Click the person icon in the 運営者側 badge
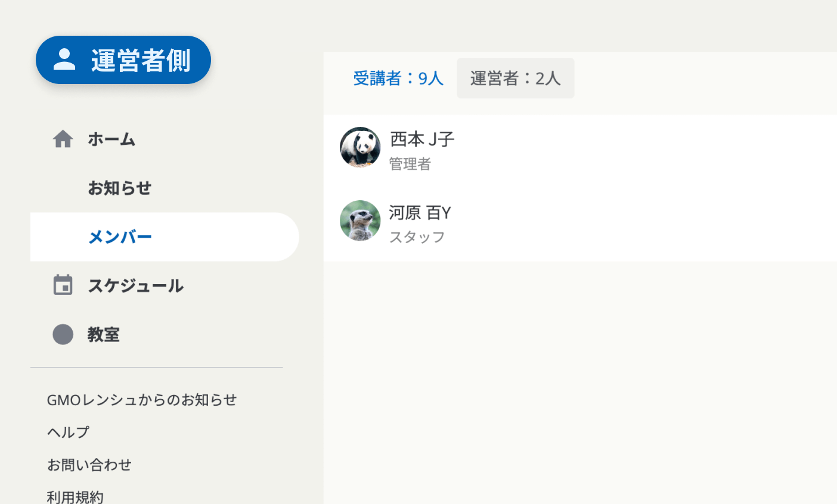 tap(64, 60)
